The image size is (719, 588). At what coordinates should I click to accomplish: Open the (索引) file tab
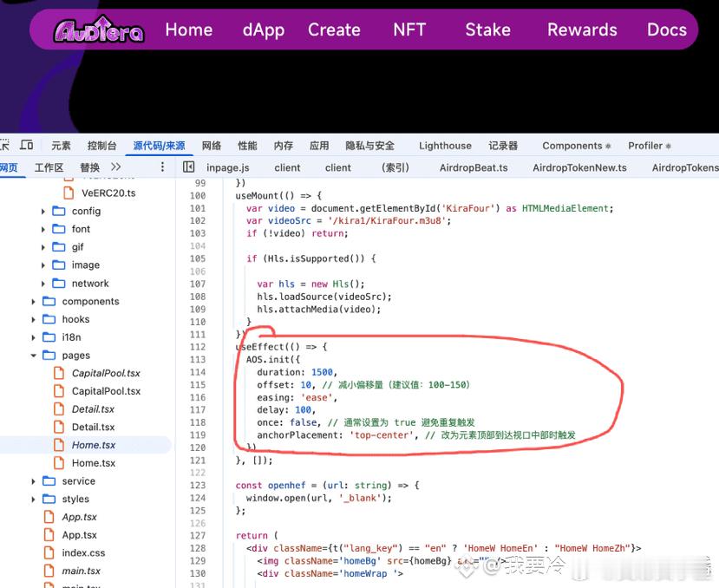395,168
